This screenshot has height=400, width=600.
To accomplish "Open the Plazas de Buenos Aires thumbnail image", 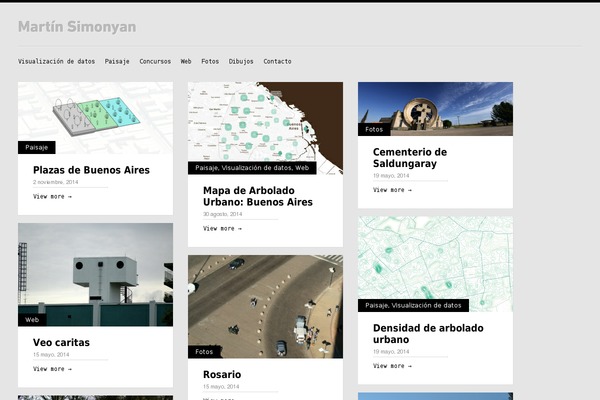I will (95, 118).
